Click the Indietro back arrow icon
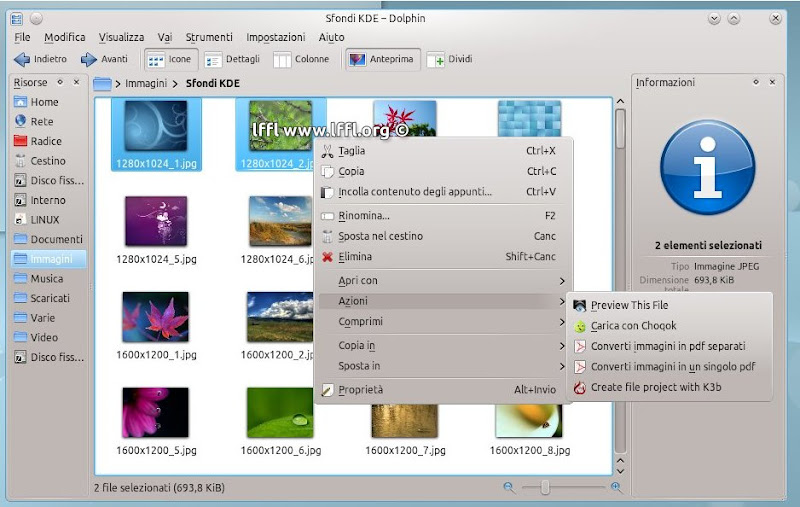Viewport: 800px width, 507px height. tap(21, 60)
